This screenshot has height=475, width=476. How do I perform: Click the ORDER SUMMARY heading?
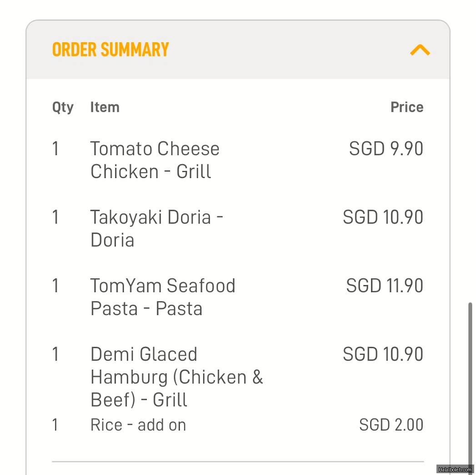click(110, 50)
